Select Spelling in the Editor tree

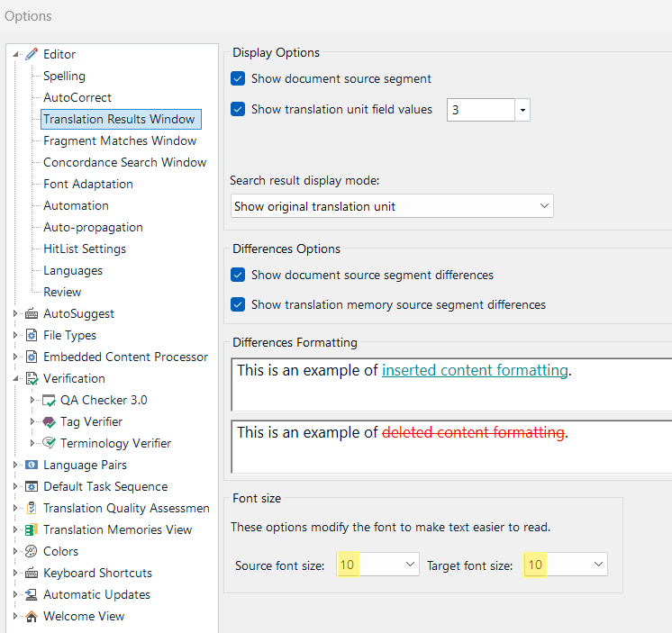(64, 77)
